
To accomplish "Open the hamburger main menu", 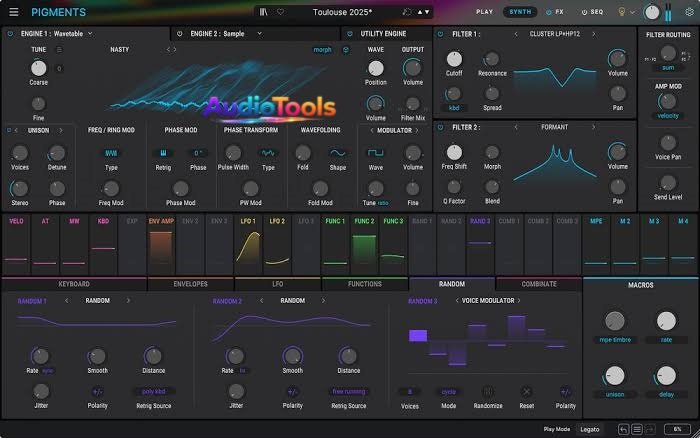I will (14, 12).
